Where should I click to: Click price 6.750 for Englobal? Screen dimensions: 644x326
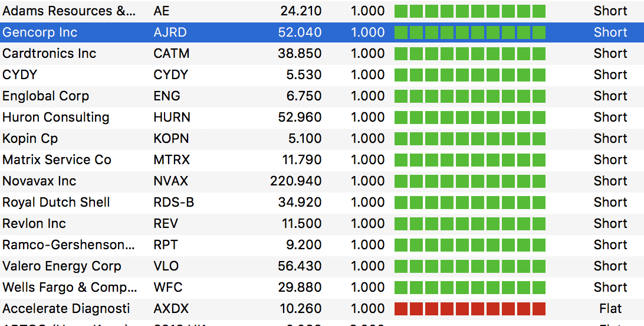tap(304, 96)
